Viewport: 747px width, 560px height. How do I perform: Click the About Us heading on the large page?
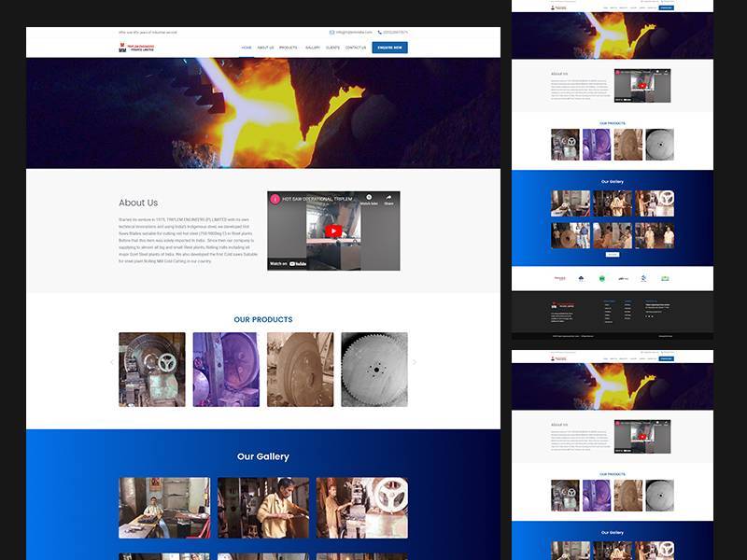[x=138, y=203]
